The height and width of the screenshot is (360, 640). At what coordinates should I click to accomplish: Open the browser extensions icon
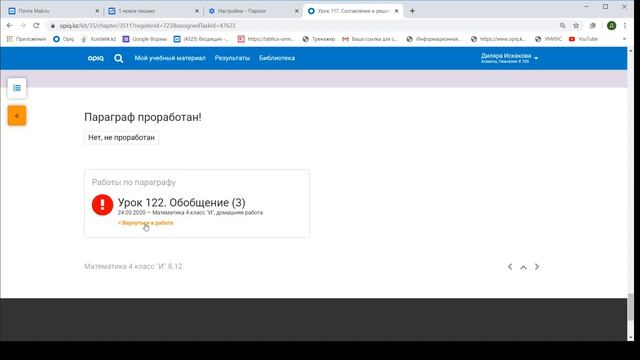click(x=593, y=25)
